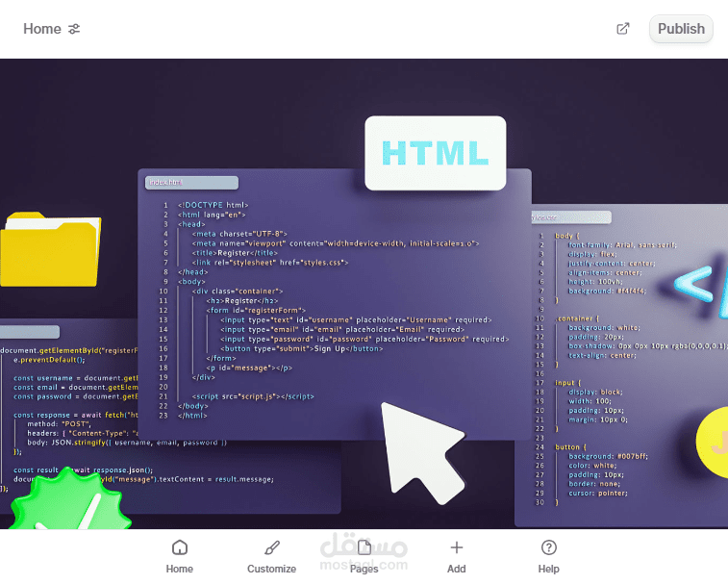Open the Home page settings sliders icon

tap(74, 29)
